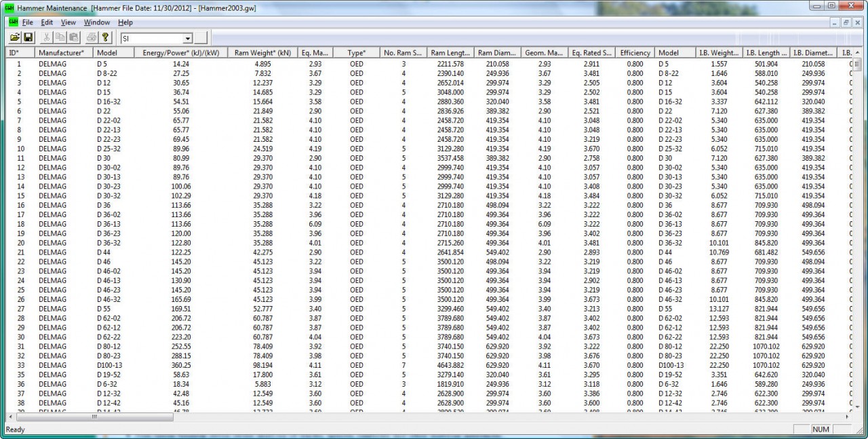Click the I.B. length cell 501.904
This screenshot has width=868, height=439.
coord(766,64)
